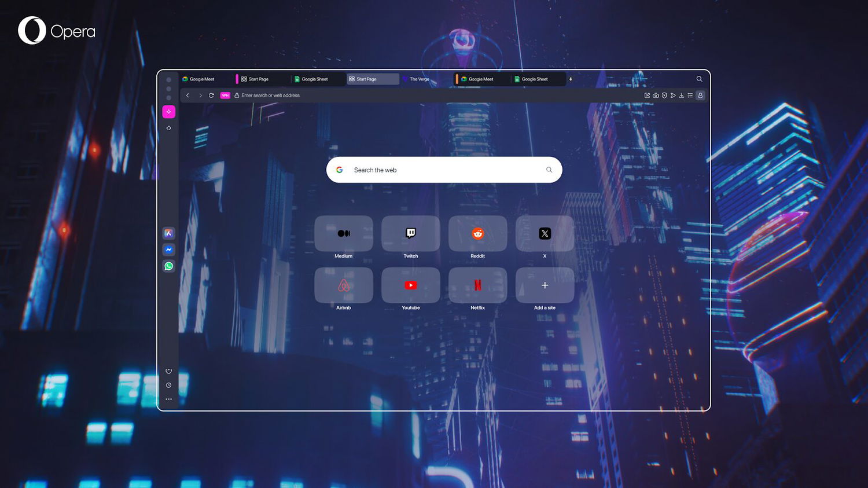Open the Easy Setup lines icon

pos(690,96)
